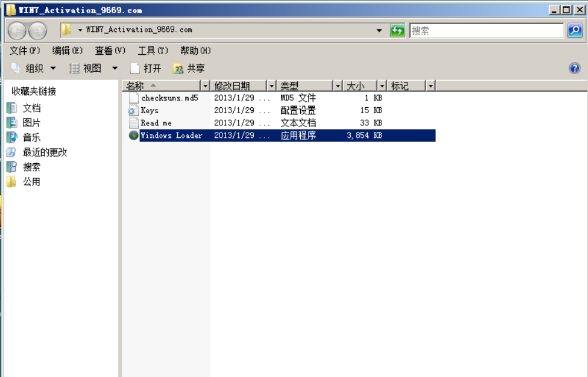Sort by the 标记 column header
Viewport: 588px width, 377px height.
point(407,86)
